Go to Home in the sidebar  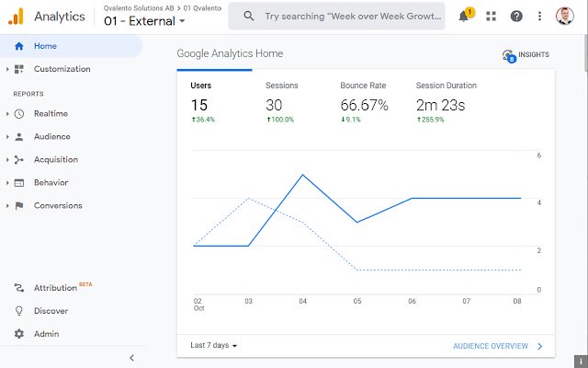(x=72, y=46)
